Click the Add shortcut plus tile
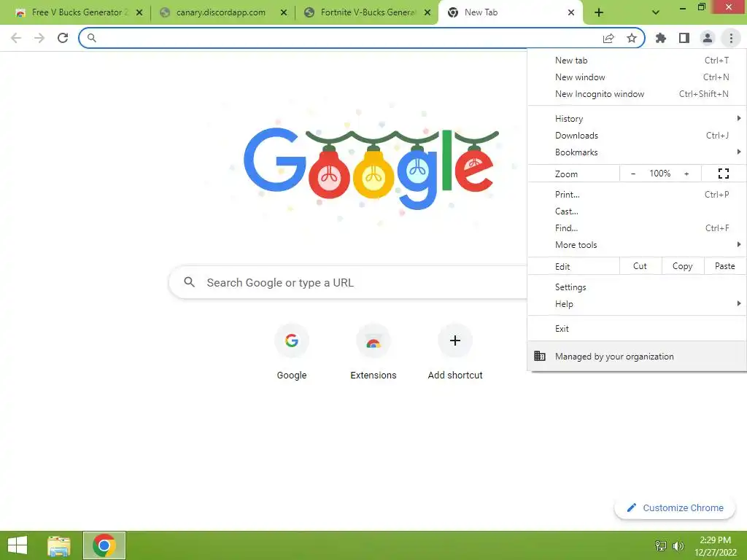Viewport: 747px width, 560px height. click(455, 352)
